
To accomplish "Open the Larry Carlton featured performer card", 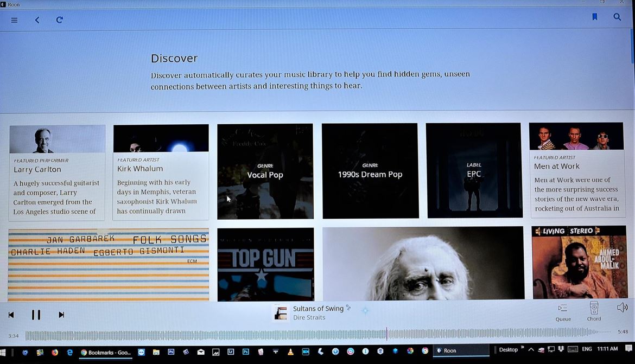I will point(56,173).
